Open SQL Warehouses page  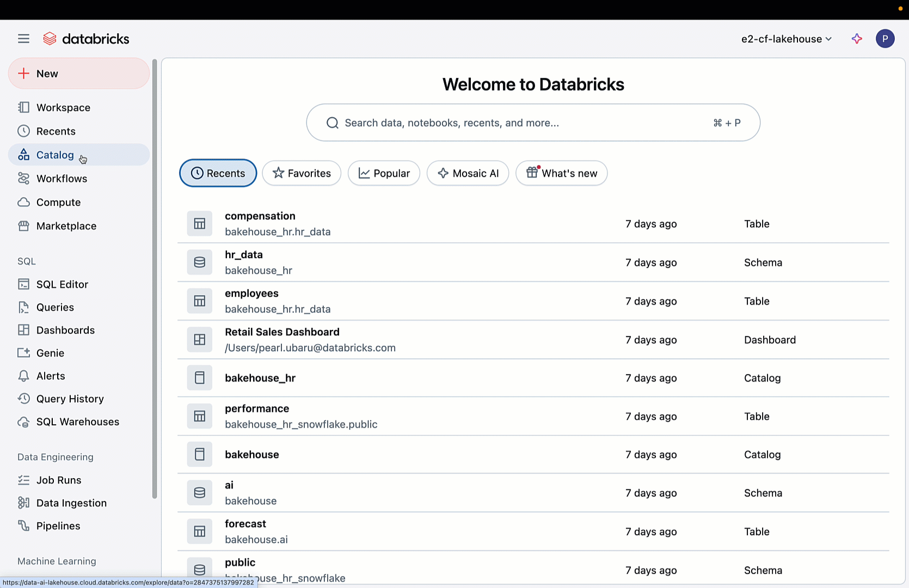[x=77, y=422]
